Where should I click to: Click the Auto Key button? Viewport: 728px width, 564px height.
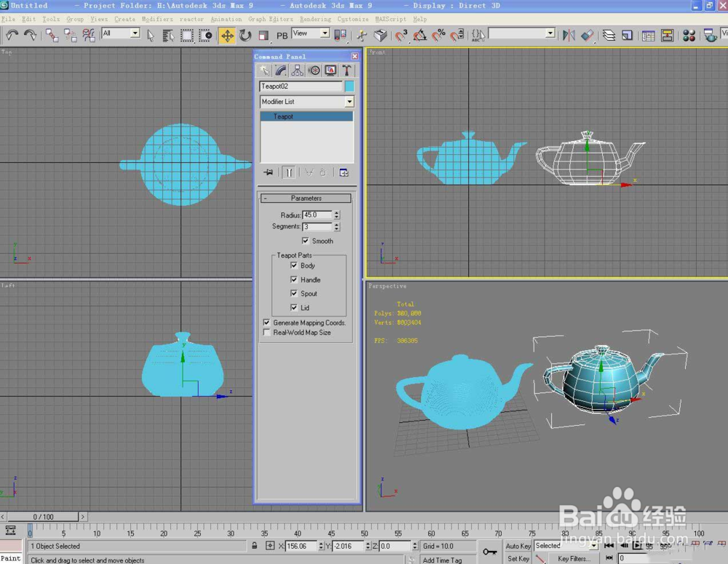tap(518, 546)
